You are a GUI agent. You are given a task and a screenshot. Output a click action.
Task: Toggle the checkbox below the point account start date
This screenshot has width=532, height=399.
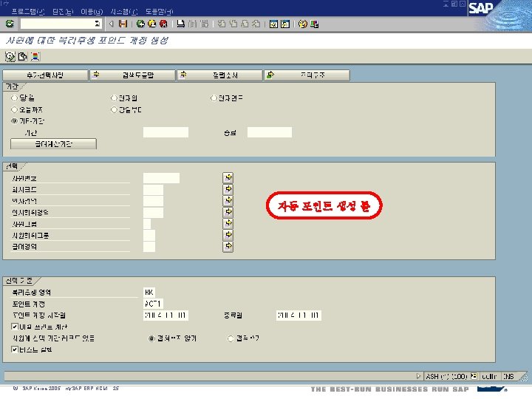(x=15, y=327)
